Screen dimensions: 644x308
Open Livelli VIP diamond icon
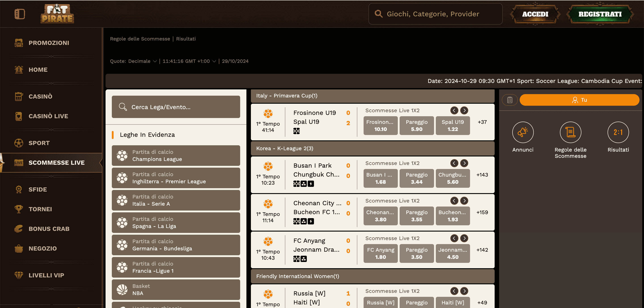[19, 275]
